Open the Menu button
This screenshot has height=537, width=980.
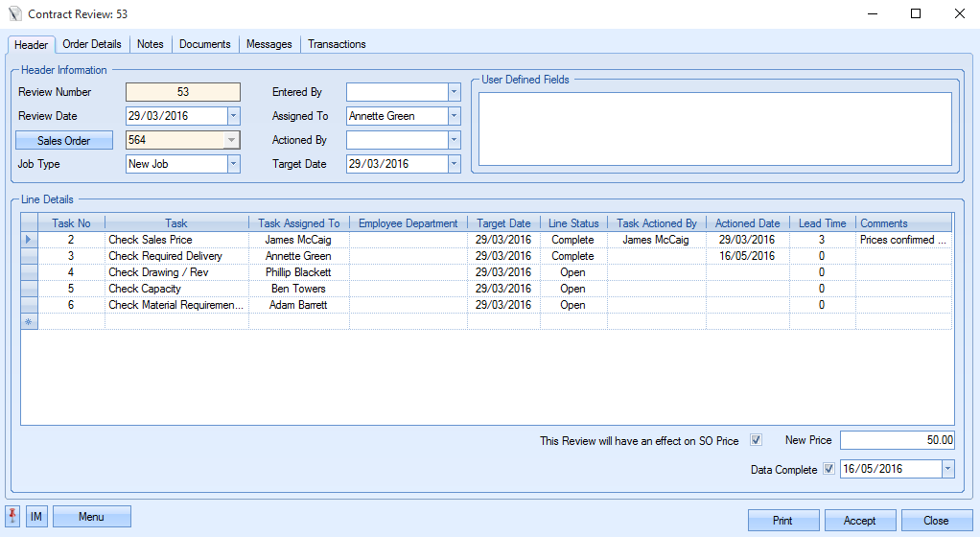point(91,517)
